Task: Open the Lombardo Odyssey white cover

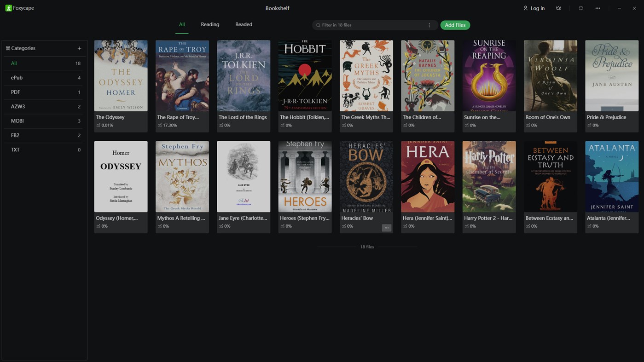Action: point(121,177)
